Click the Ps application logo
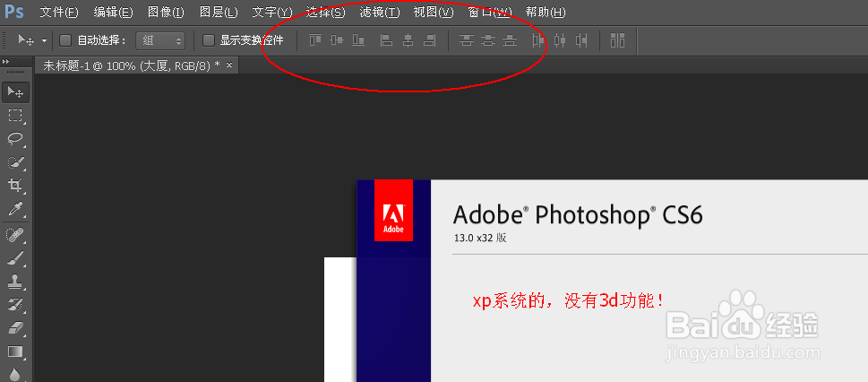 (13, 11)
